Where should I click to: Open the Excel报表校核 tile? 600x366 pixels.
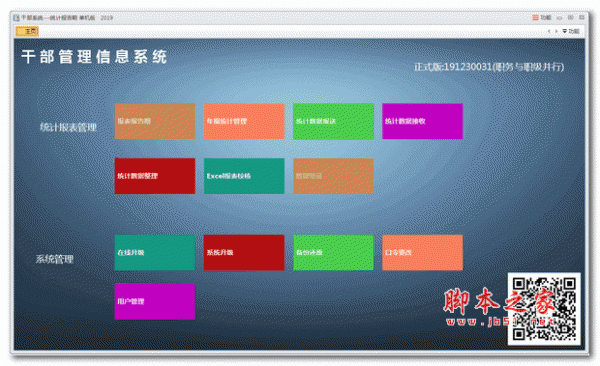pos(244,176)
